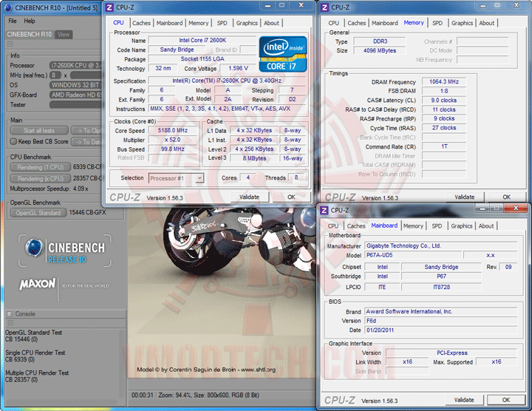This screenshot has width=532, height=411.
Task: Click OK in the CPU tab window
Action: click(x=291, y=197)
